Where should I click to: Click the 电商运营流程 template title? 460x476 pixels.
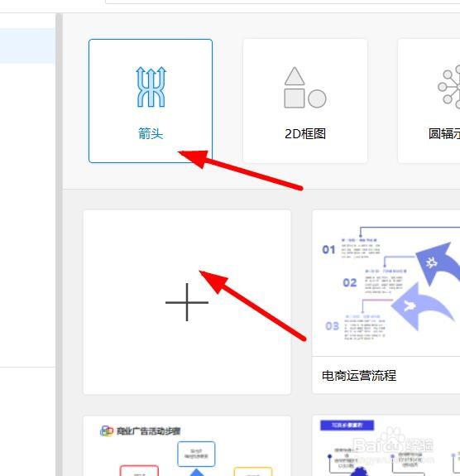coord(359,376)
